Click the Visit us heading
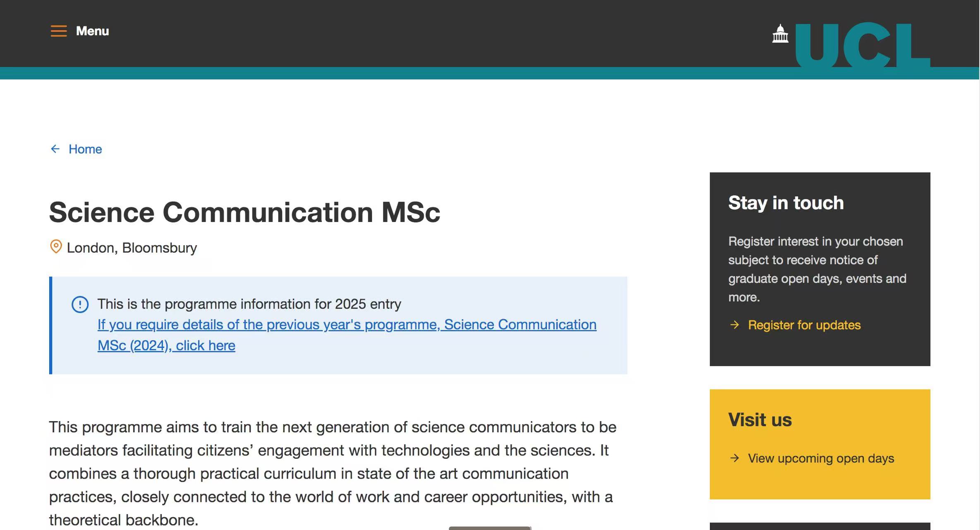 pyautogui.click(x=760, y=420)
